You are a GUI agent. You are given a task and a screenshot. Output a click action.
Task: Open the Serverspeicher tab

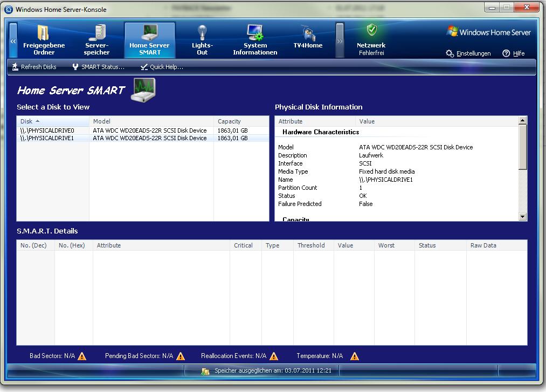(x=97, y=40)
